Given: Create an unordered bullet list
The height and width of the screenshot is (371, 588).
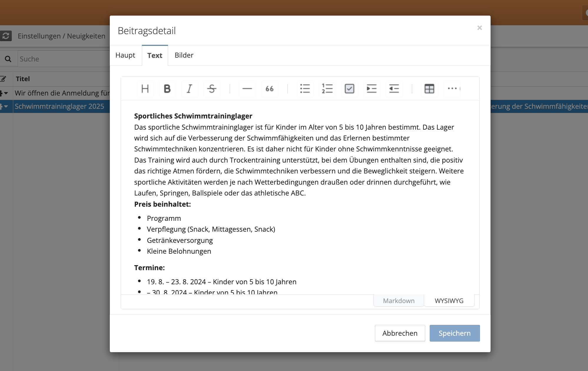Looking at the screenshot, I should tap(305, 88).
